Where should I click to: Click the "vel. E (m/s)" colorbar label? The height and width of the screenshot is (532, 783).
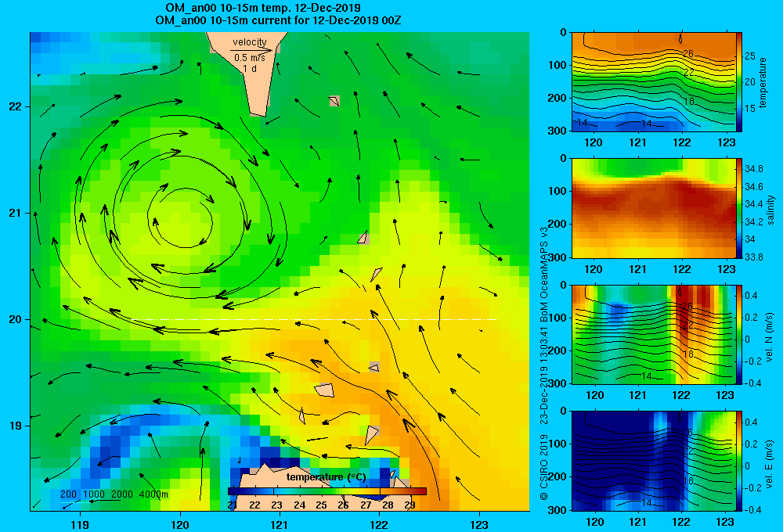click(x=769, y=464)
